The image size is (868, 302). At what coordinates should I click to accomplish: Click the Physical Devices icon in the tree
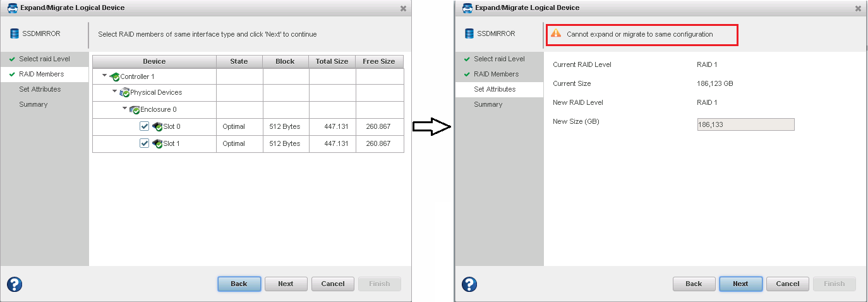pos(124,93)
